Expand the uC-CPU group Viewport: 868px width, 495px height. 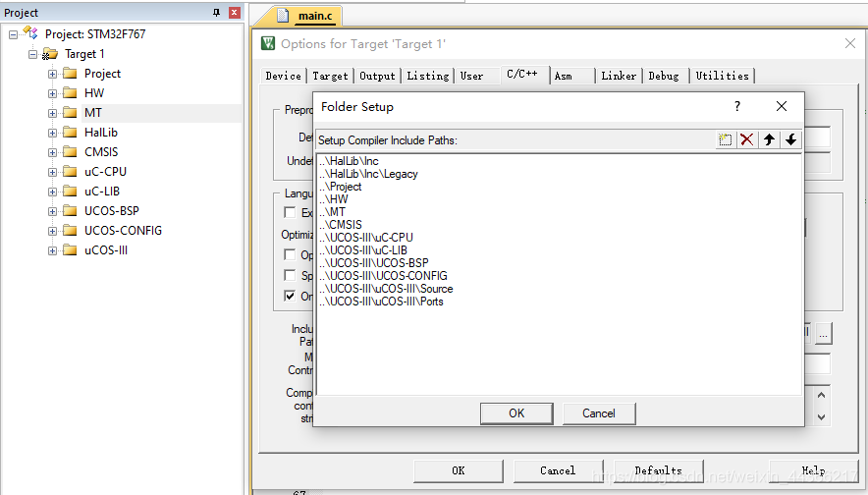53,172
